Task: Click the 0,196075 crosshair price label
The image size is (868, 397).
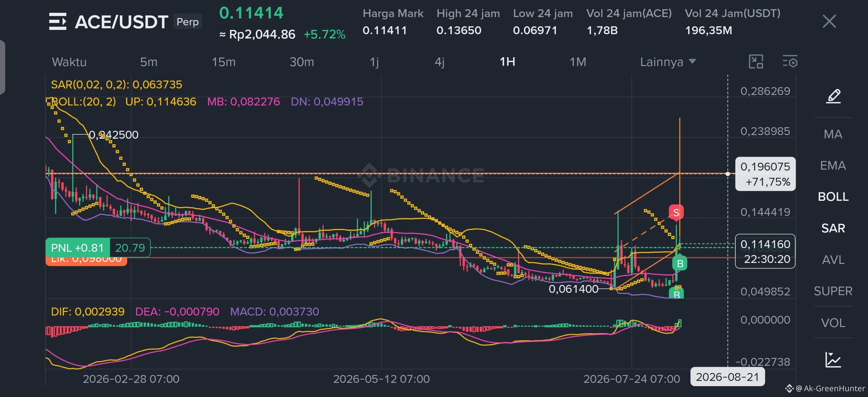Action: (765, 174)
